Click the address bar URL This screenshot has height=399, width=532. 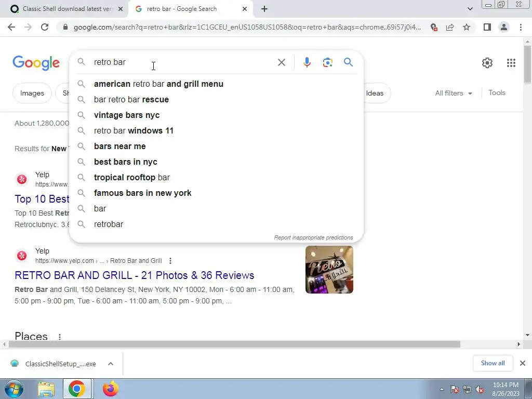coord(247,27)
